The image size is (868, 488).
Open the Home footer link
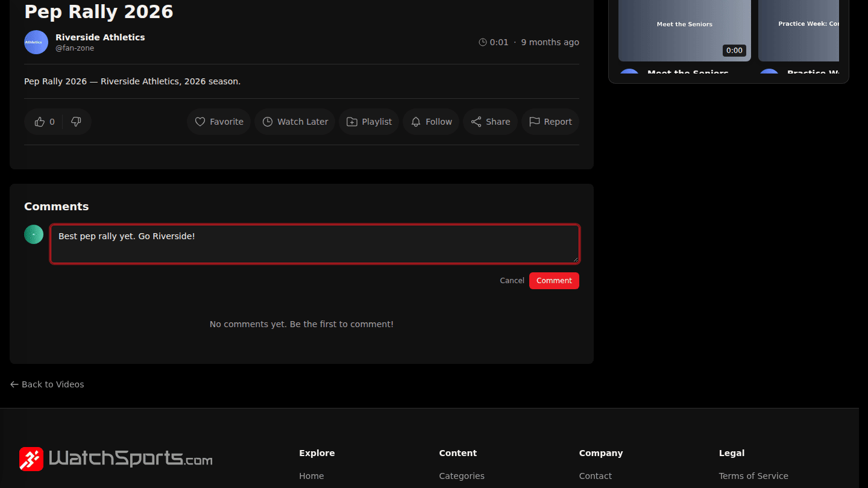pos(312,476)
